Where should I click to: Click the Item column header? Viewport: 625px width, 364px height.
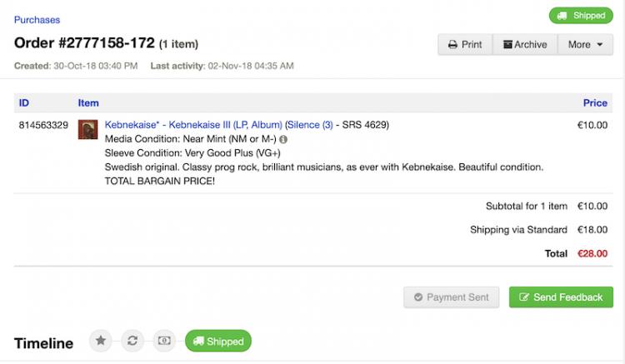[88, 103]
